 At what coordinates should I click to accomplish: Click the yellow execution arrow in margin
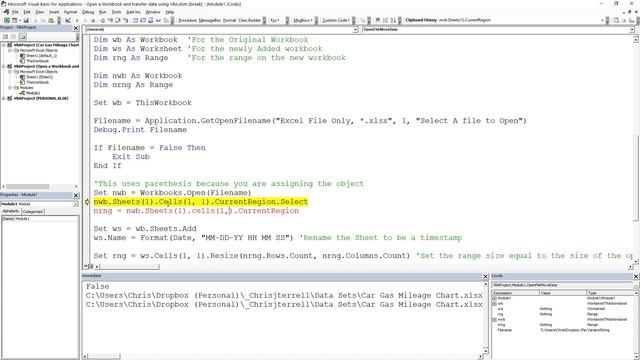click(x=87, y=202)
